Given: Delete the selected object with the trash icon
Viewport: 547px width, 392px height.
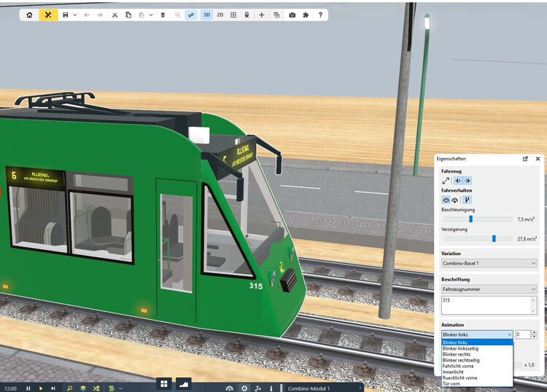Looking at the screenshot, I should pyautogui.click(x=163, y=15).
